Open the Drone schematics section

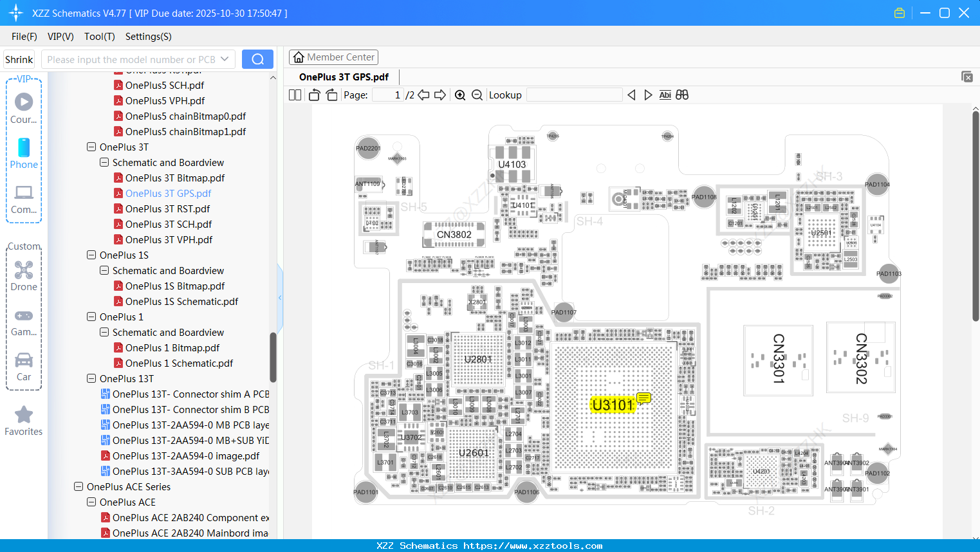24,275
